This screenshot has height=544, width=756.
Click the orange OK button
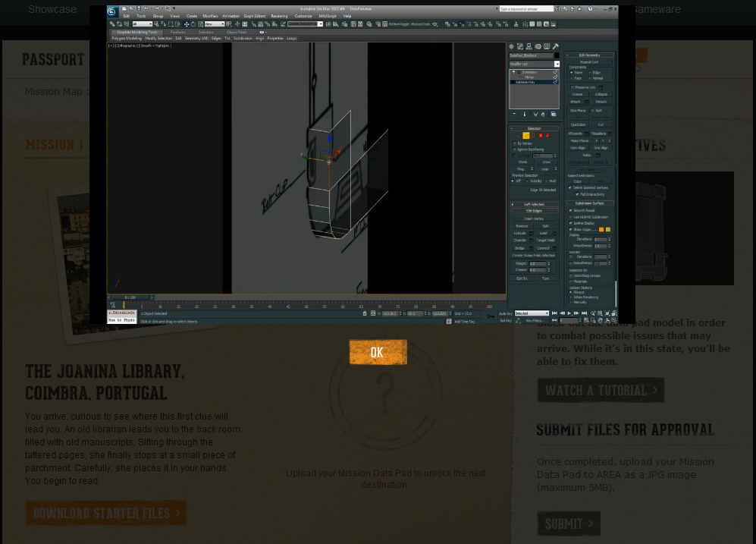coord(378,352)
